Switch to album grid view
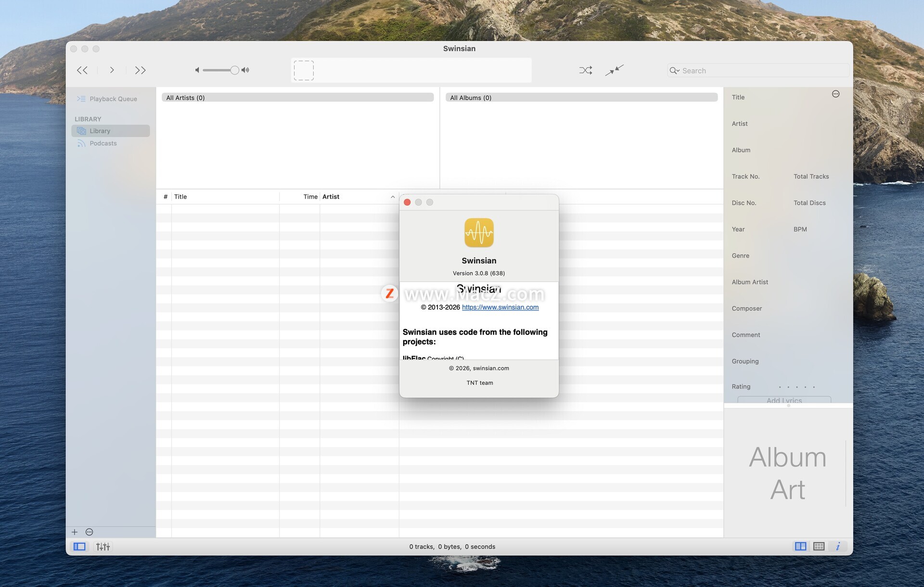This screenshot has width=924, height=587. pos(819,546)
